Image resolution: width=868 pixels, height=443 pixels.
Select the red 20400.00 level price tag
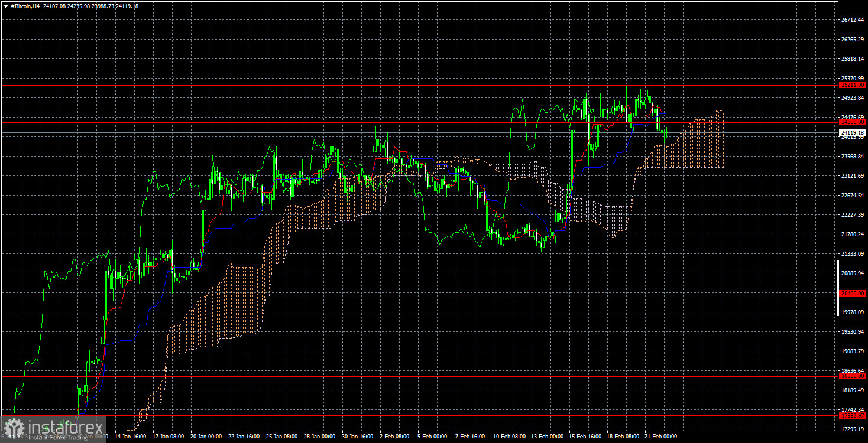(853, 293)
